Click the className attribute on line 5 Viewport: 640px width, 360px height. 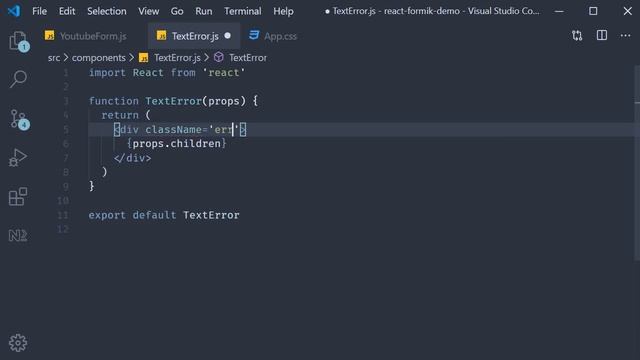[173, 130]
